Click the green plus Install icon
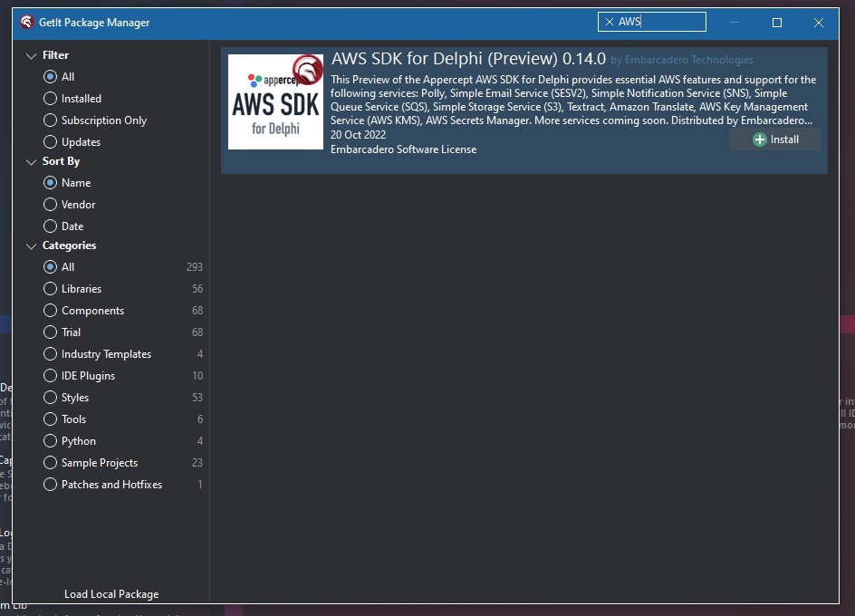The width and height of the screenshot is (855, 616). [759, 140]
